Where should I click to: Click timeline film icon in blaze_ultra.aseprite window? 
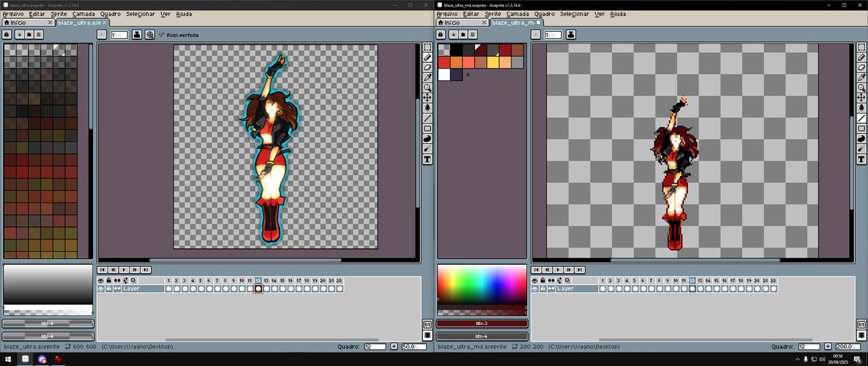click(x=427, y=335)
